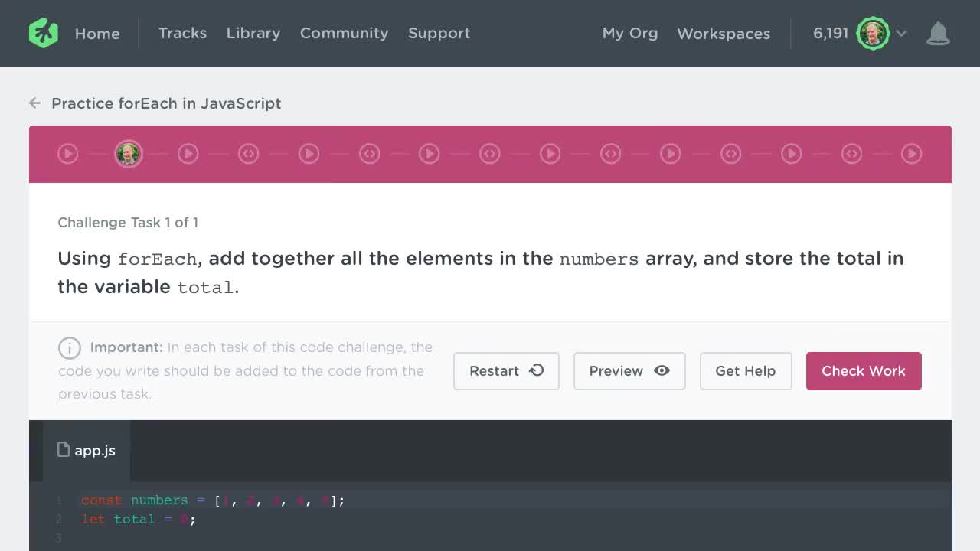Open the Library menu
This screenshot has height=551, width=980.
tap(253, 33)
